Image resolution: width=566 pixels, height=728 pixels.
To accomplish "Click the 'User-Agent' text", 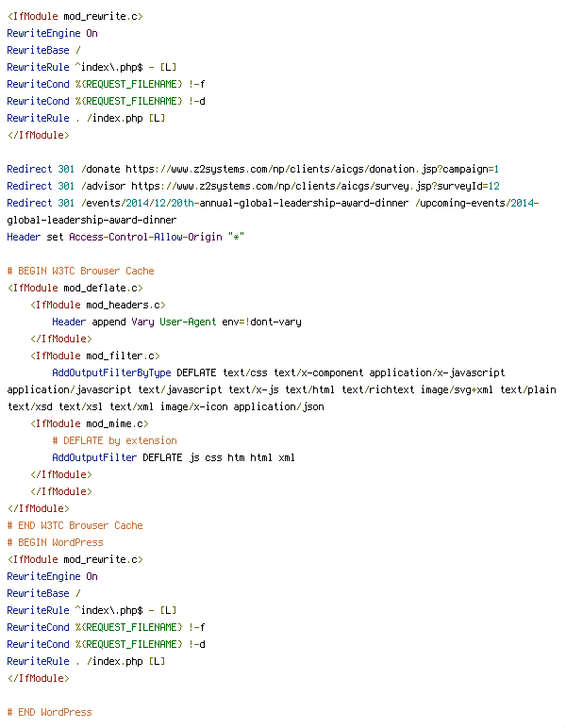I will coord(188,322).
